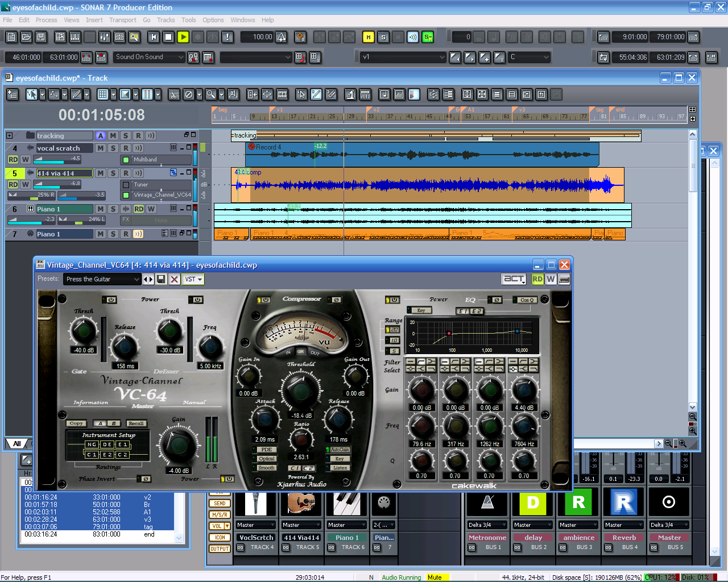Open the Console view mixer icon
728x582 pixels.
click(x=105, y=37)
